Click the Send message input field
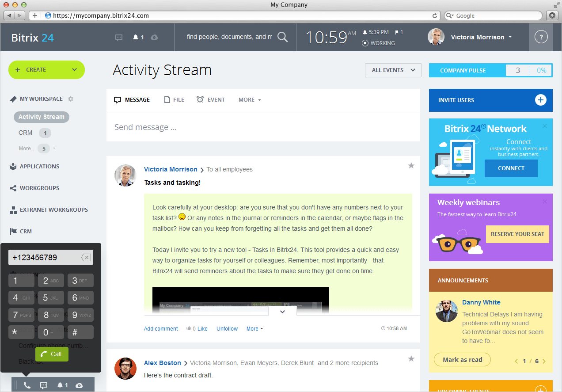This screenshot has width=562, height=392. click(263, 127)
